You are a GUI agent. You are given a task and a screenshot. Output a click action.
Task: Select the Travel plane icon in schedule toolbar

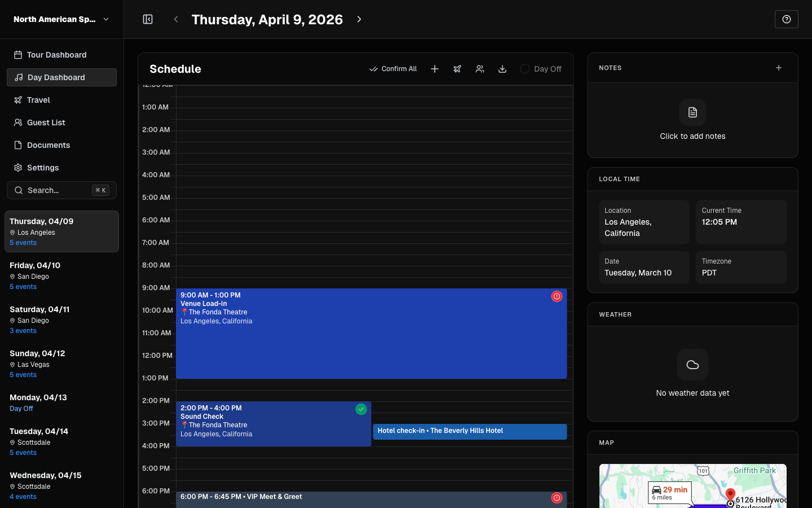tap(457, 68)
